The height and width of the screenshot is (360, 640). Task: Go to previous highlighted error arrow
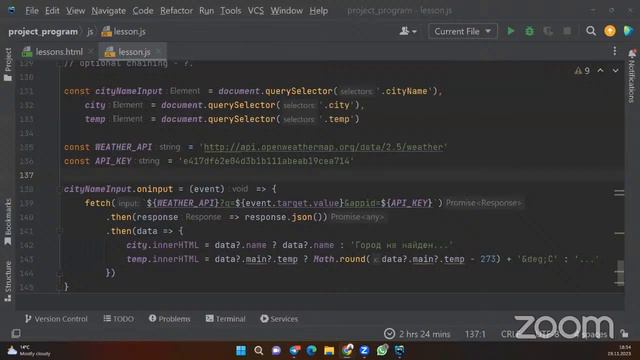(x=600, y=71)
